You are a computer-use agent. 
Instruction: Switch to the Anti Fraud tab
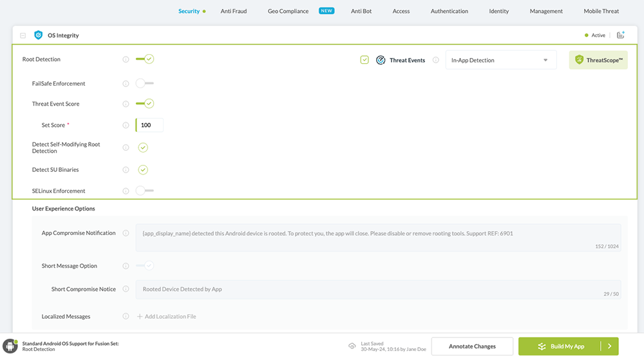click(234, 11)
